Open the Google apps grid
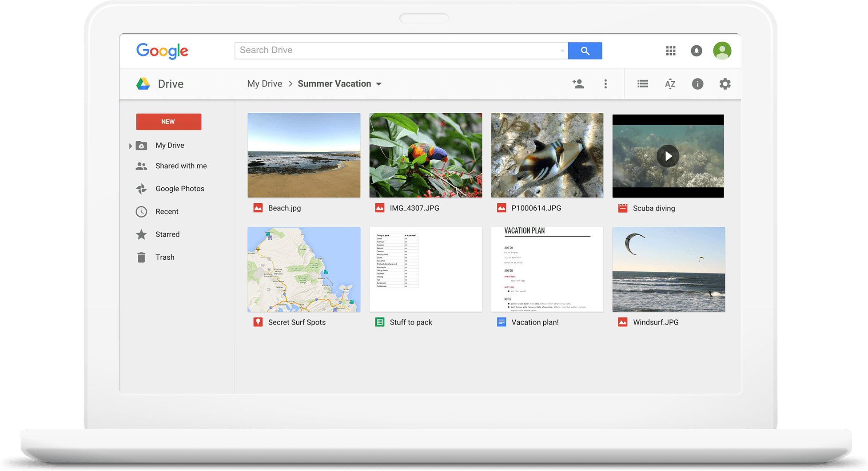Screen dimensions: 868x471 pos(671,51)
